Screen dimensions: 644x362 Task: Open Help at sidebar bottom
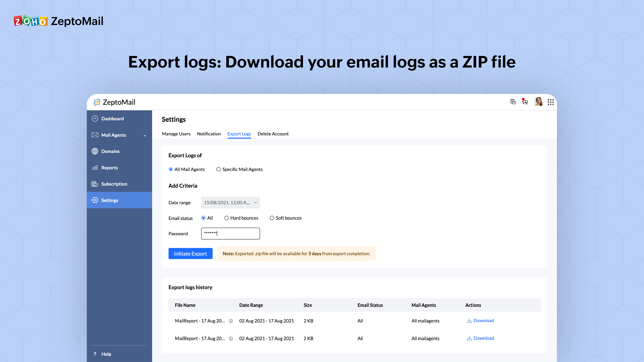[x=106, y=354]
